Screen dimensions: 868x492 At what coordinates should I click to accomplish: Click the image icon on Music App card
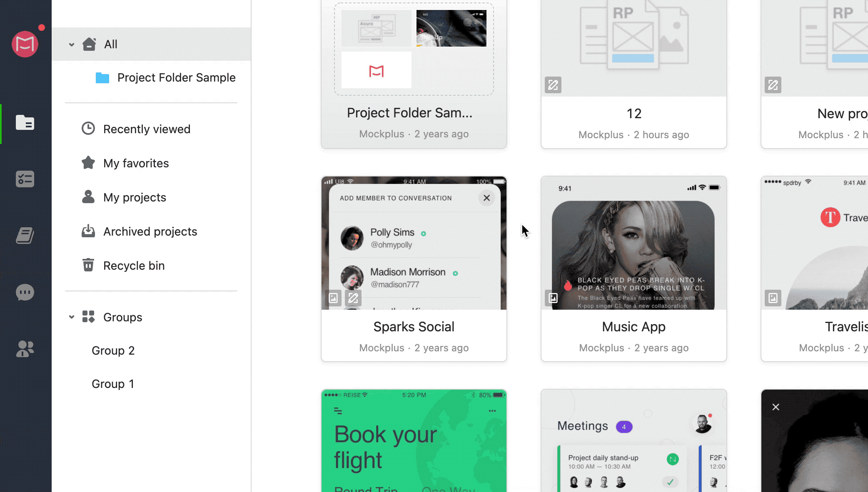(x=553, y=298)
